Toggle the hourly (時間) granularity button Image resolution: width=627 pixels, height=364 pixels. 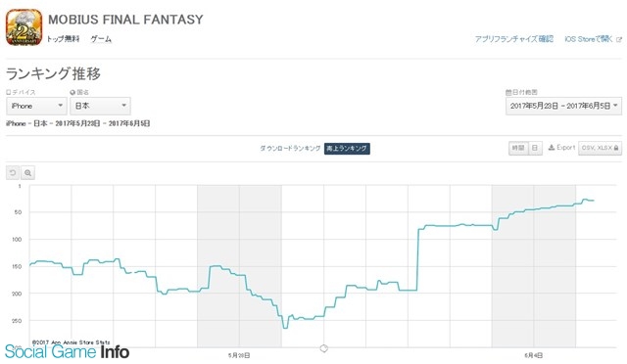tap(518, 148)
